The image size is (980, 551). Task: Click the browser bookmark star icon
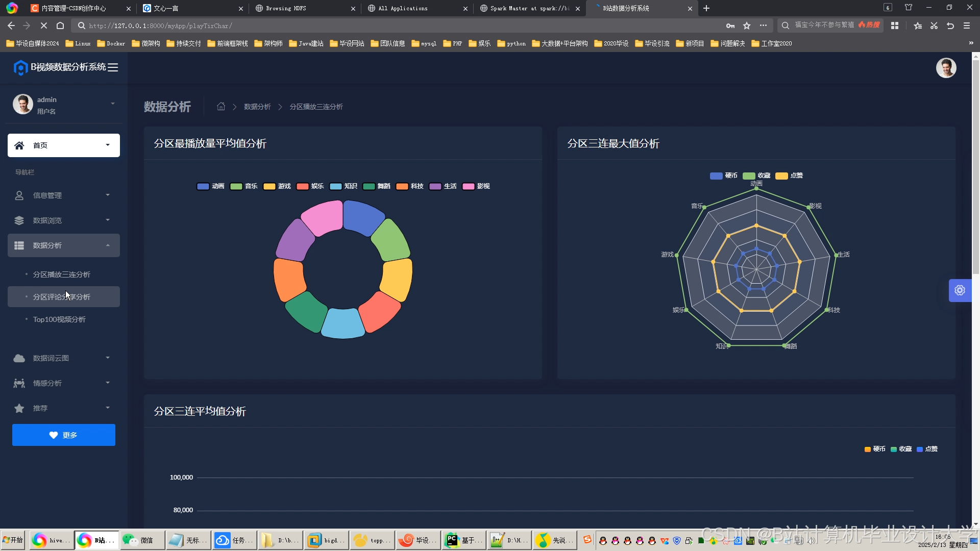pos(747,26)
